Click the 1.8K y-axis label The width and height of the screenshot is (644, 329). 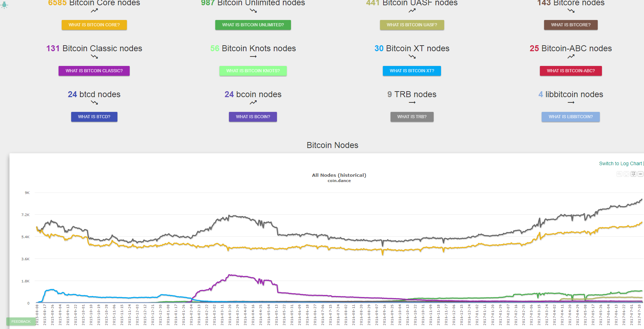coord(26,281)
